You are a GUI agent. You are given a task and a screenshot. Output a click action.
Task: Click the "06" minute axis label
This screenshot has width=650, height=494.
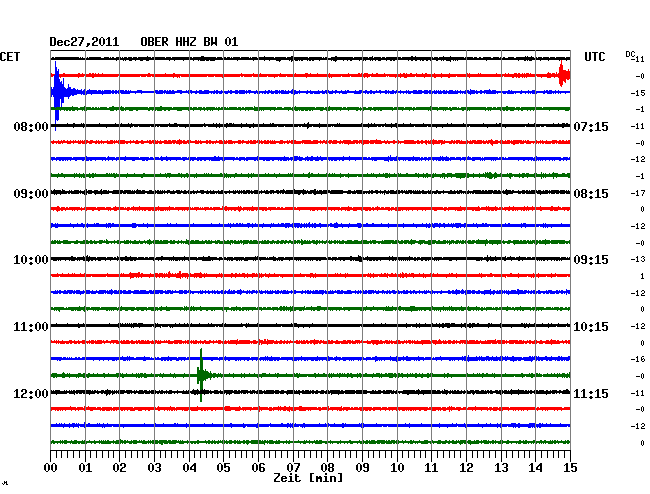tap(258, 467)
